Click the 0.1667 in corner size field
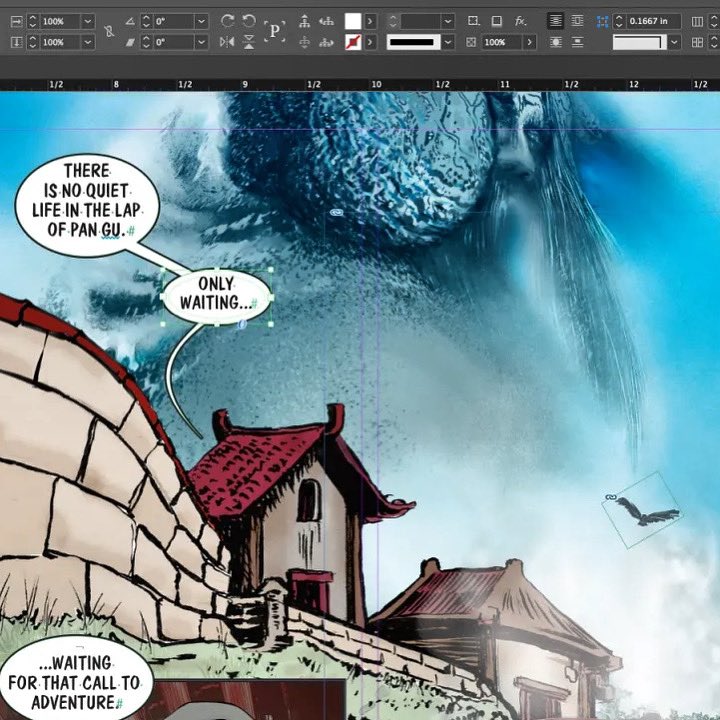Image resolution: width=720 pixels, height=720 pixels. [653, 21]
